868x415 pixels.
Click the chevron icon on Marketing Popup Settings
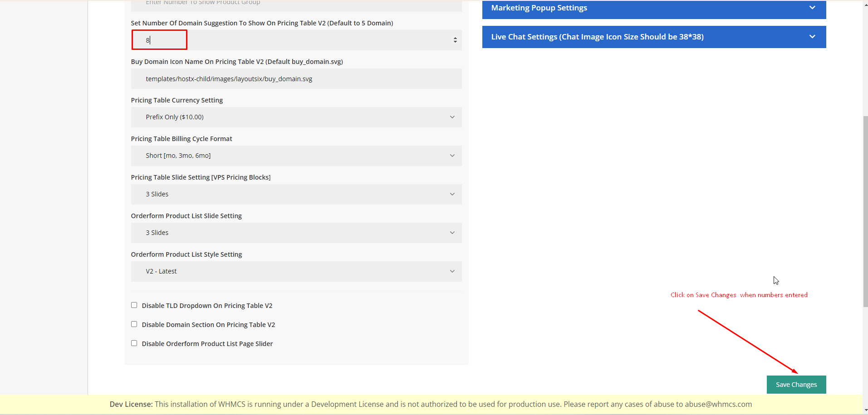click(x=812, y=8)
